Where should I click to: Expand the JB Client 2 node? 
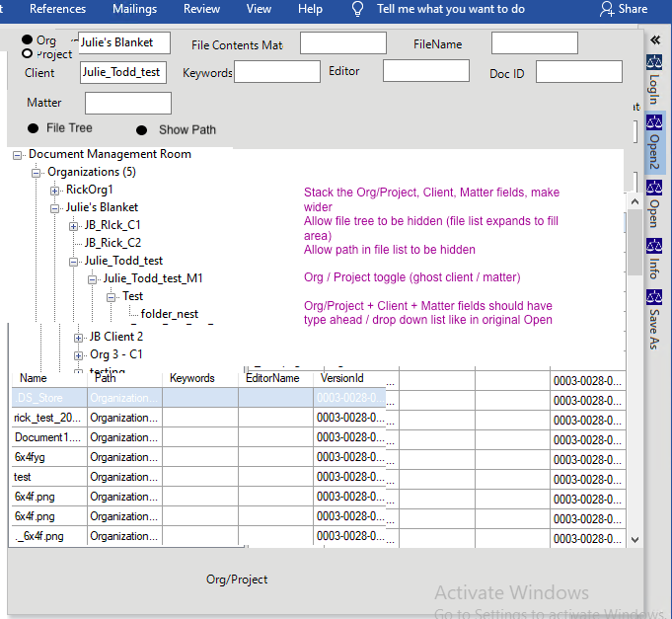(x=78, y=338)
